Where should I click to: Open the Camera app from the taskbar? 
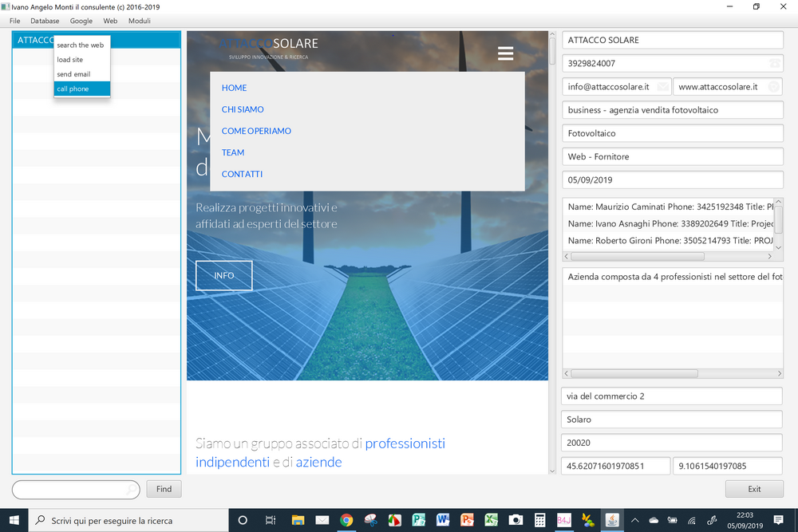tap(516, 520)
